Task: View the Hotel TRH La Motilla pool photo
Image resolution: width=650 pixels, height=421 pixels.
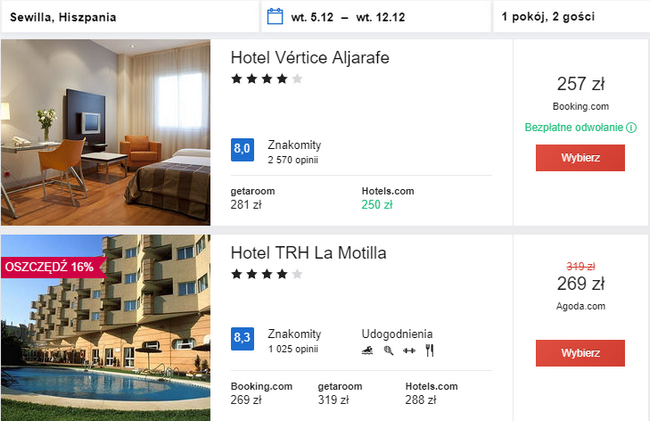Action: (106, 328)
